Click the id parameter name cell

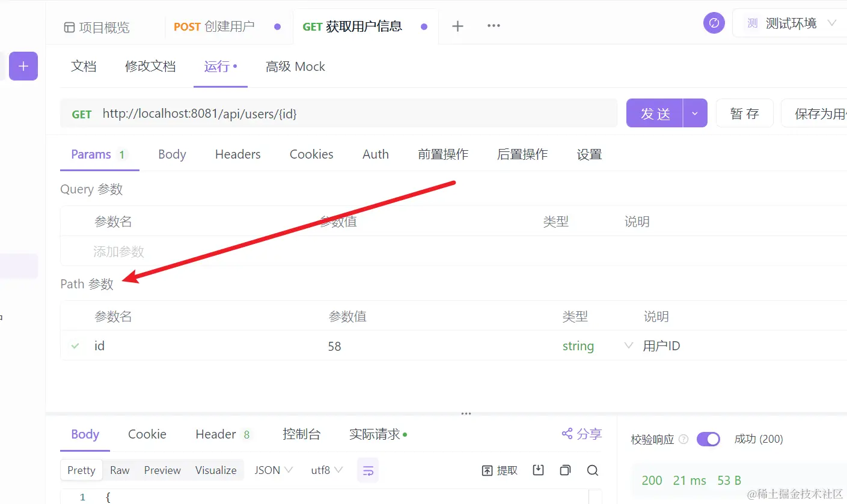[x=99, y=346]
